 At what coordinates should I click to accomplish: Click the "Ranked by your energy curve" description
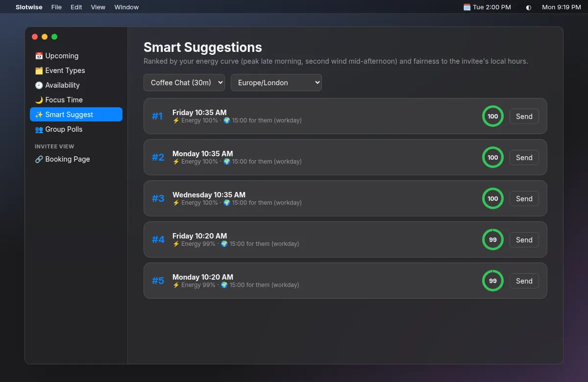336,62
